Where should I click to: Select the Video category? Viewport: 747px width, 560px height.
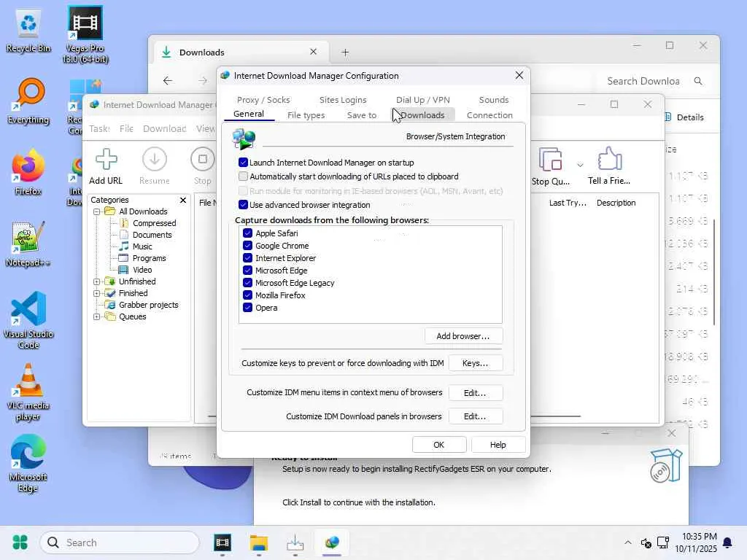[136, 270]
